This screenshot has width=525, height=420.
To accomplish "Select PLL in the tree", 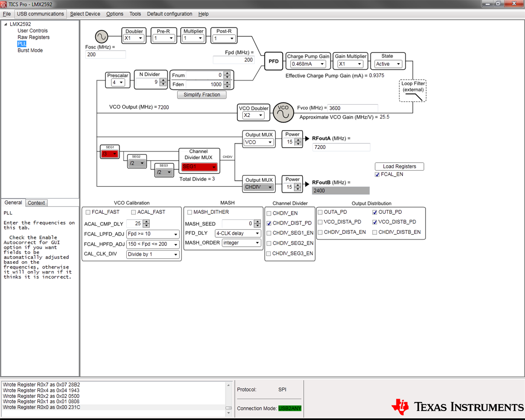I will 22,44.
